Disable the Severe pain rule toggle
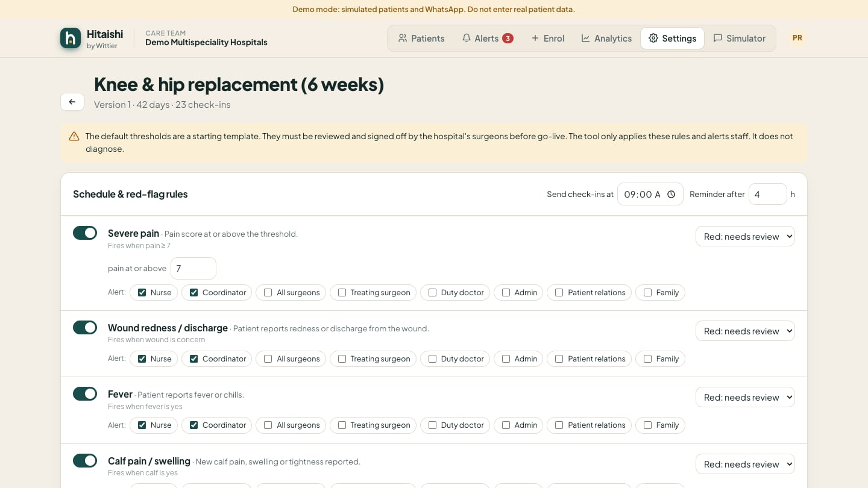This screenshot has height=488, width=868. pos(85,233)
